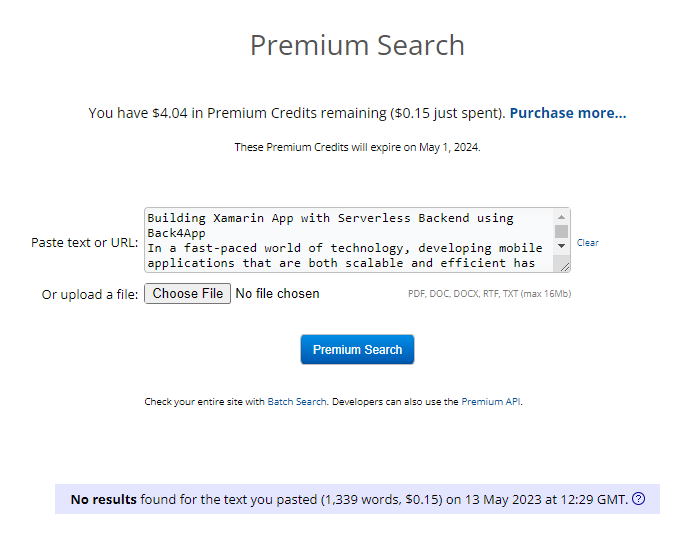Image resolution: width=700 pixels, height=547 pixels.
Task: Click the bold 'No results' text
Action: pyautogui.click(x=104, y=499)
